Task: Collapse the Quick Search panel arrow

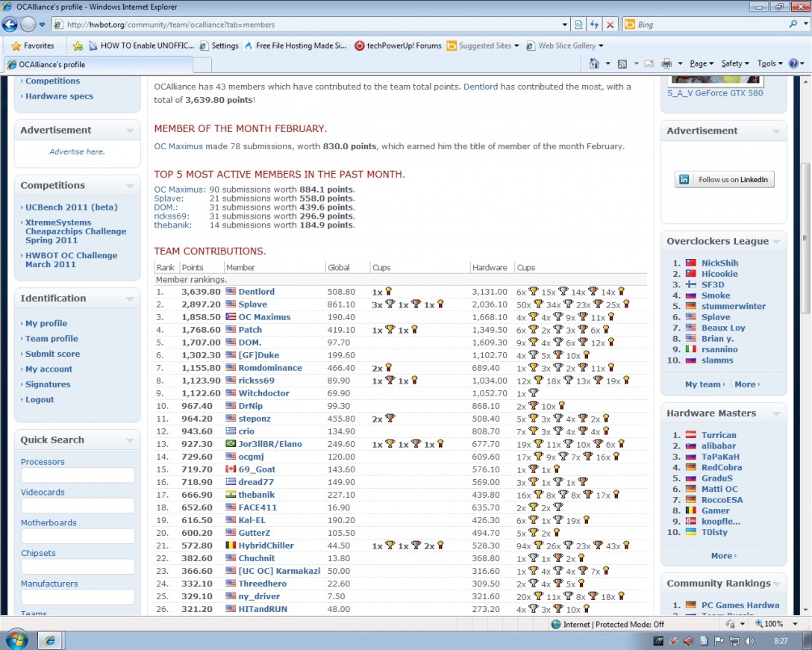Action: [130, 440]
